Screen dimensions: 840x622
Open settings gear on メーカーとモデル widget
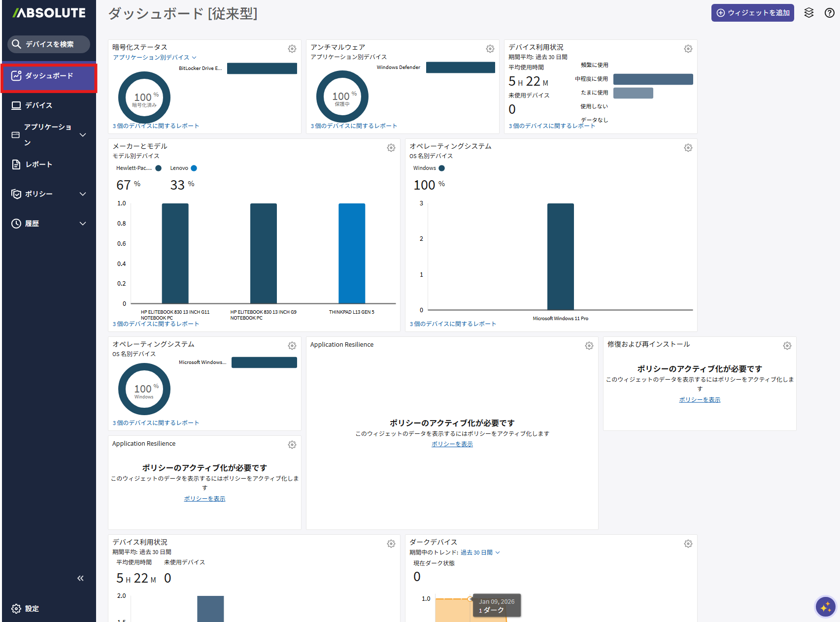point(391,148)
